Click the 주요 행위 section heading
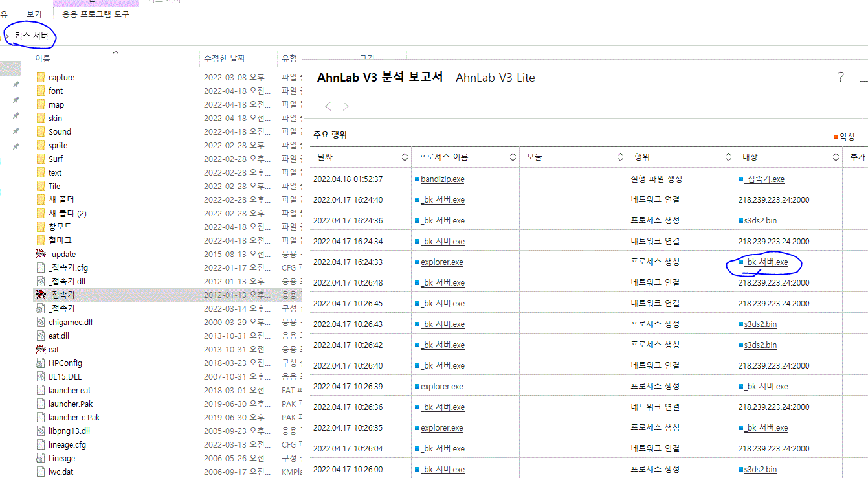The image size is (868, 478). [x=330, y=135]
